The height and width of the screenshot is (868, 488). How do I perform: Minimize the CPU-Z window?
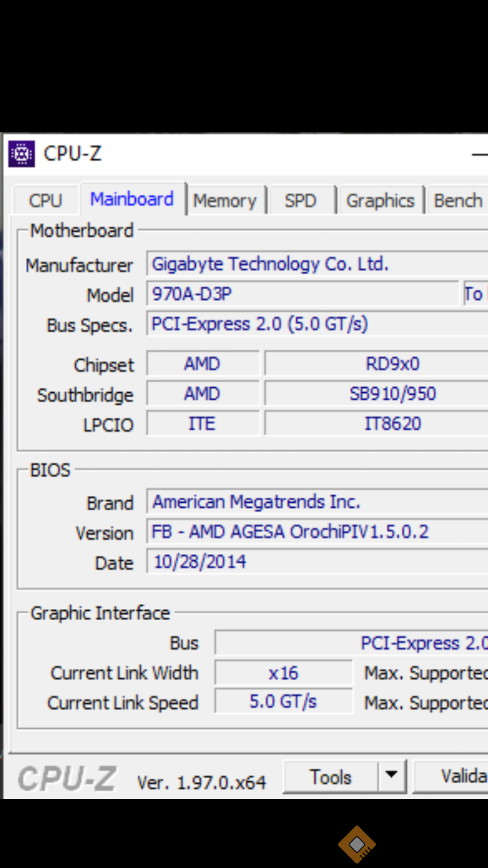(x=479, y=155)
